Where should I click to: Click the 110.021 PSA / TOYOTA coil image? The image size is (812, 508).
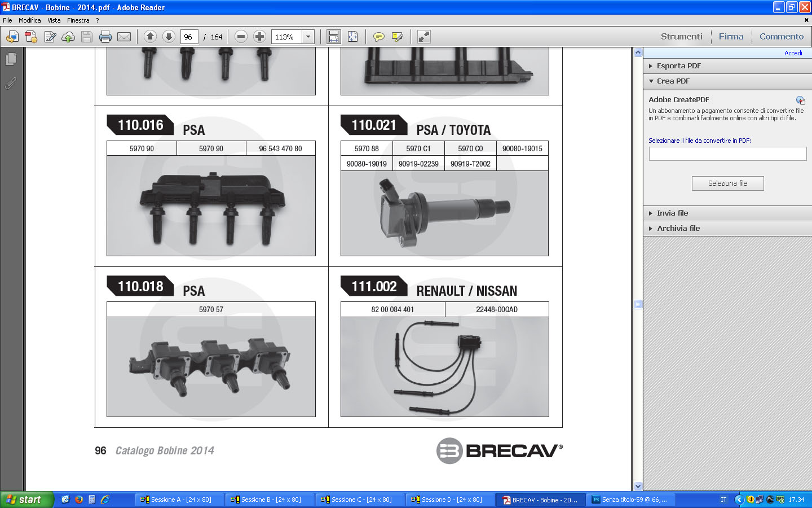[444, 213]
